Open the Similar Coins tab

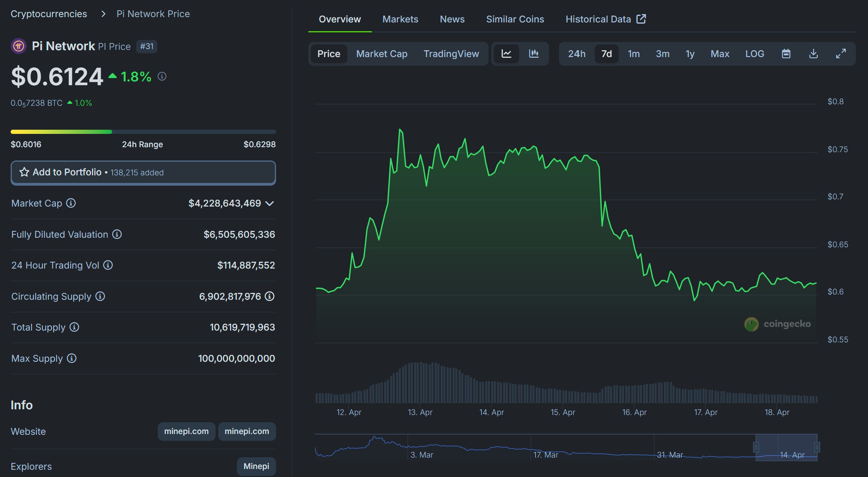click(x=515, y=19)
